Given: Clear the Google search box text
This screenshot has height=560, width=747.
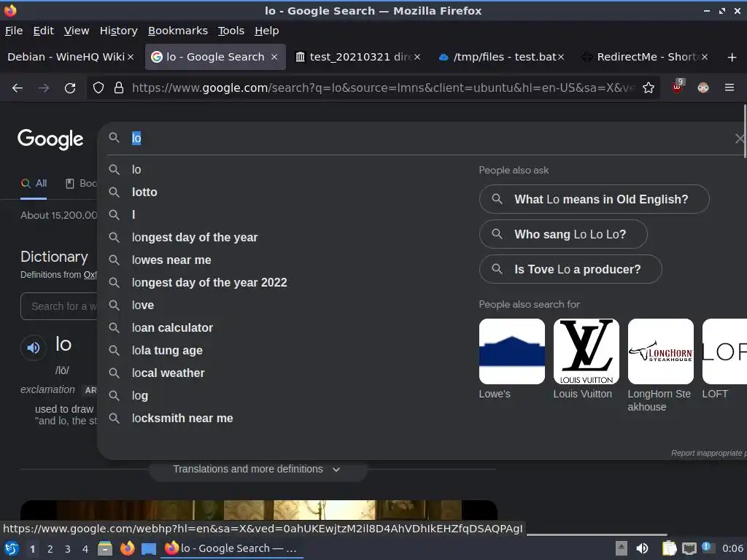Looking at the screenshot, I should click(739, 139).
